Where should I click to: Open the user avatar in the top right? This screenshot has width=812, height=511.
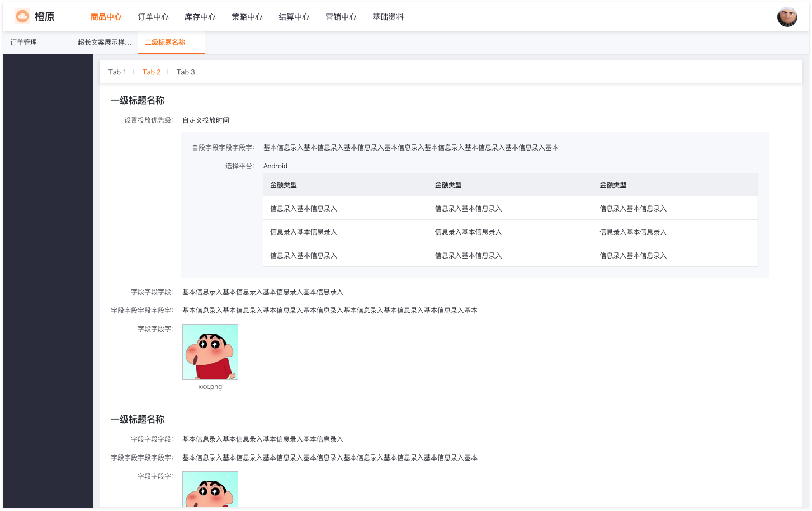[x=787, y=17]
